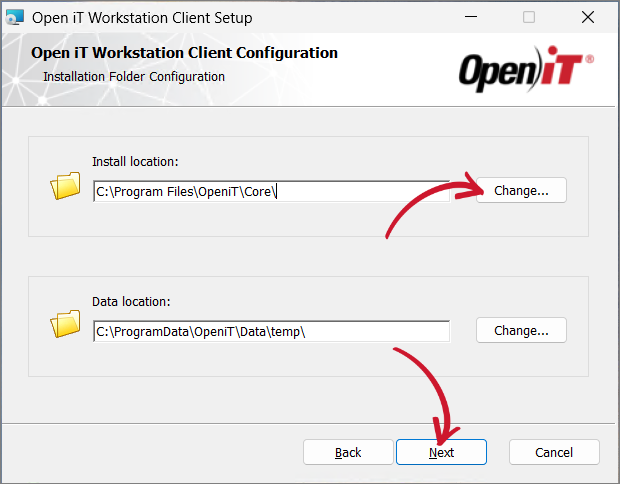This screenshot has height=484, width=620.
Task: Click the 'Data location:' label
Action: click(x=131, y=301)
